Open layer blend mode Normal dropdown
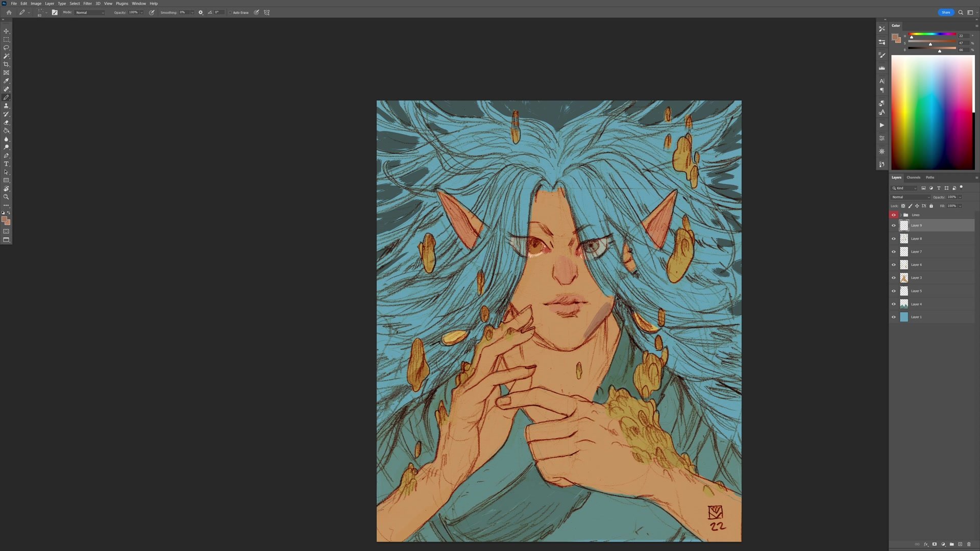This screenshot has height=551, width=980. tap(911, 197)
